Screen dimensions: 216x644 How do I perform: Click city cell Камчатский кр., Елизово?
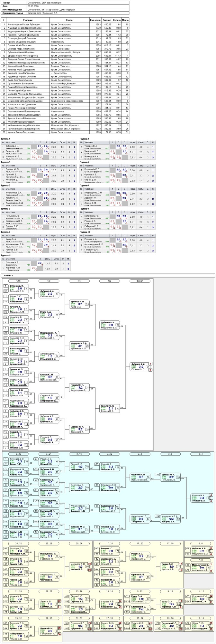click(63, 83)
